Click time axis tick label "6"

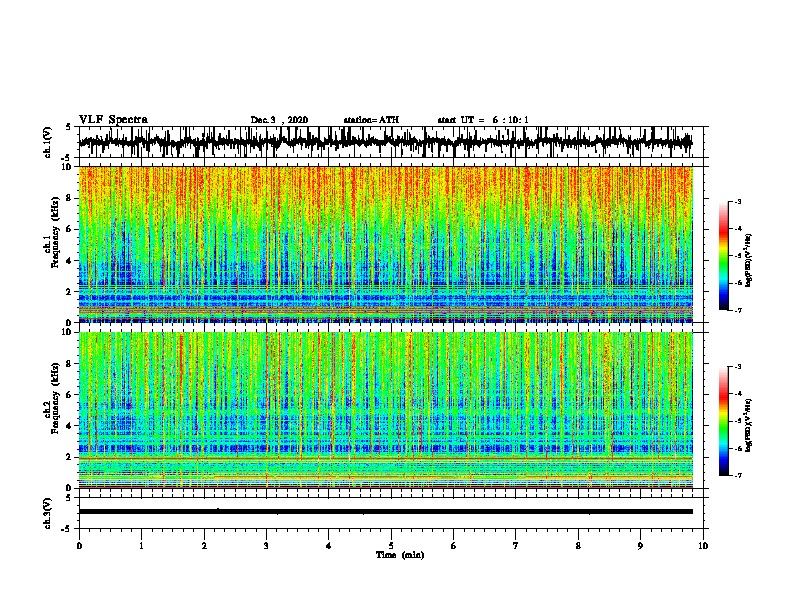coord(454,546)
